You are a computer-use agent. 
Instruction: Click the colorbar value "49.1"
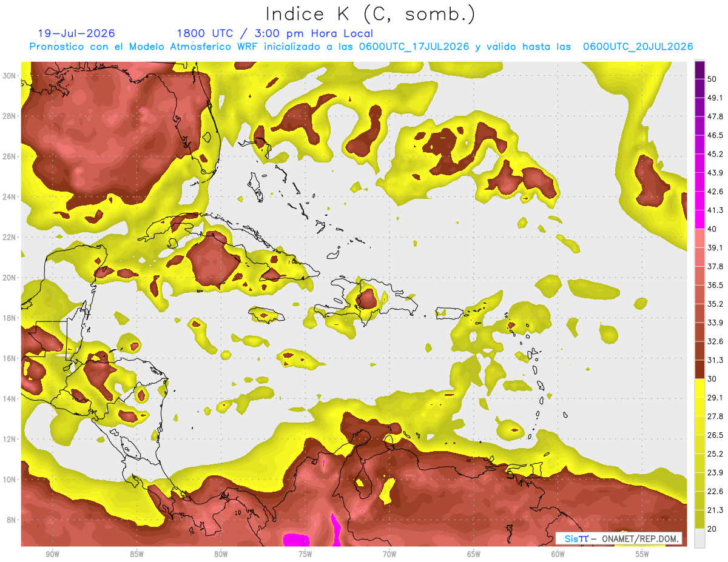pos(715,98)
